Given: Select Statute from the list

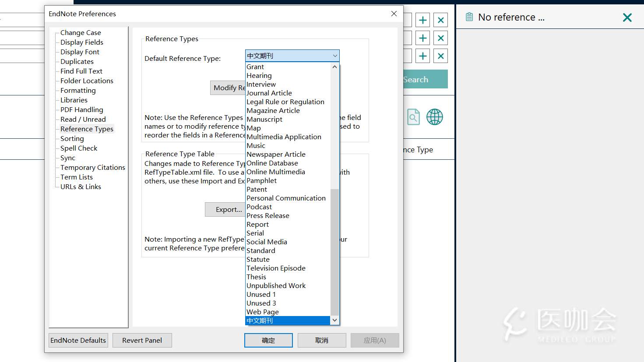Looking at the screenshot, I should [x=288, y=260].
